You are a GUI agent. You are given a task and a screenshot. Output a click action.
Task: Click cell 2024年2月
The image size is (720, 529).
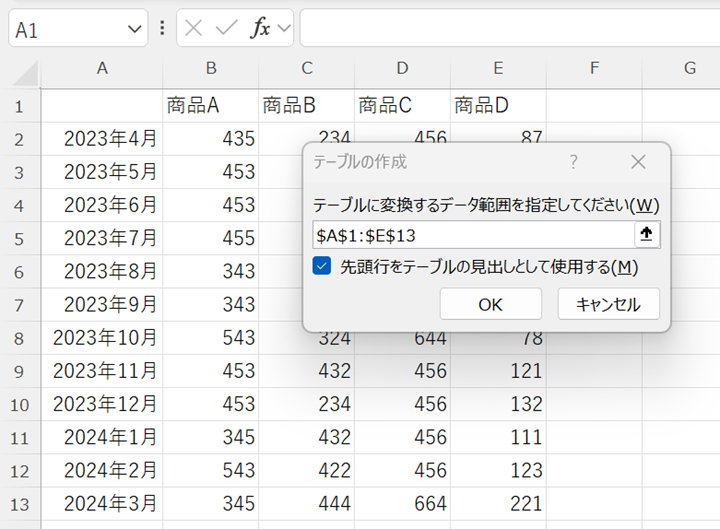[x=102, y=470]
